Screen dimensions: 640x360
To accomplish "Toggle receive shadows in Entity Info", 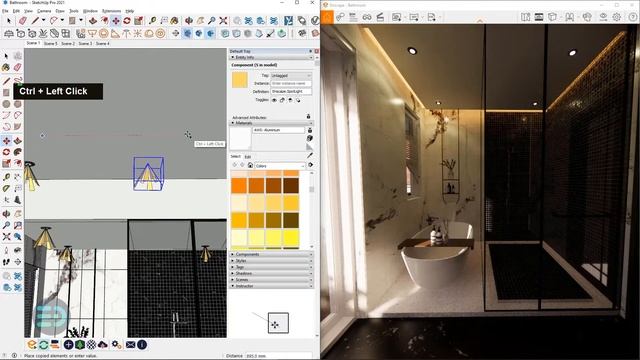I will [x=290, y=100].
